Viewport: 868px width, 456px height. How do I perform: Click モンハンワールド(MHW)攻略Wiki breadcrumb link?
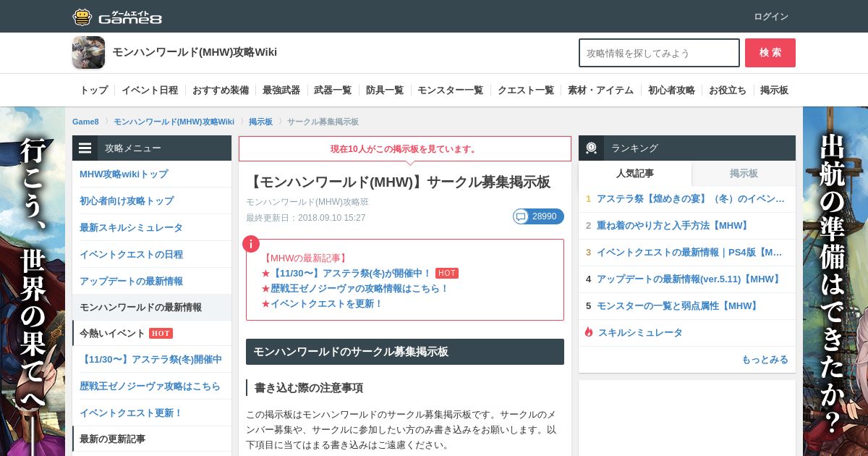[x=174, y=122]
